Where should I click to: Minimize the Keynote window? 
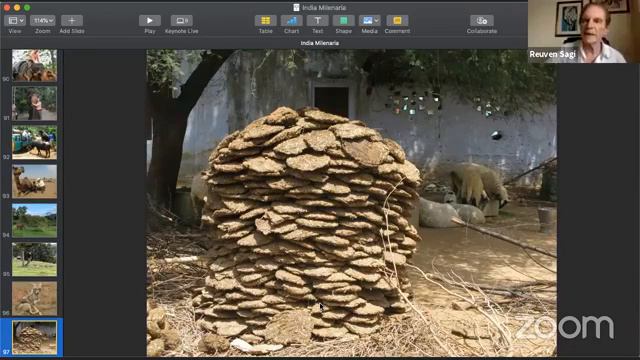17,8
